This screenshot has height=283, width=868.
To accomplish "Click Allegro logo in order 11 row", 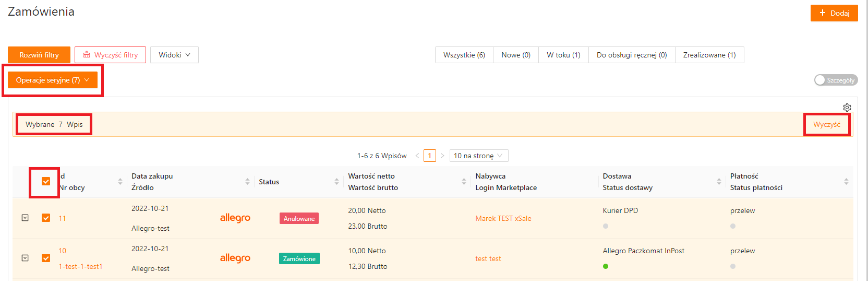I will (235, 218).
